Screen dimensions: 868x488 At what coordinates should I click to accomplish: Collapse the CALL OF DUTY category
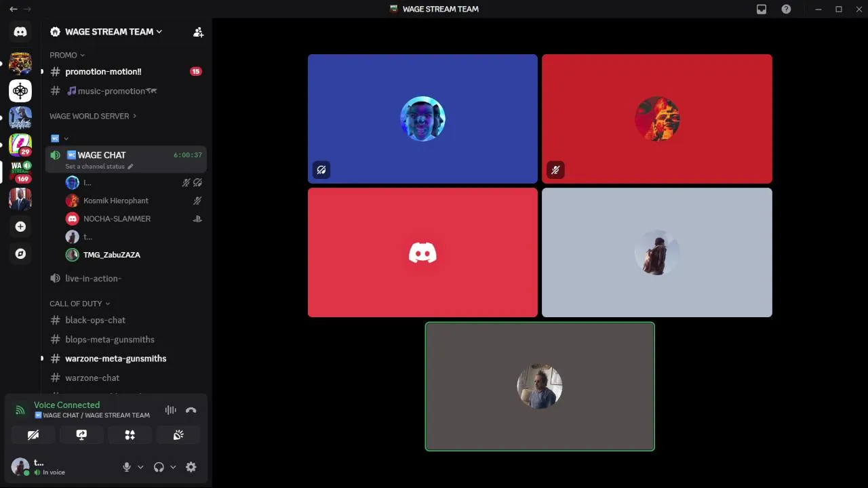pyautogui.click(x=79, y=304)
